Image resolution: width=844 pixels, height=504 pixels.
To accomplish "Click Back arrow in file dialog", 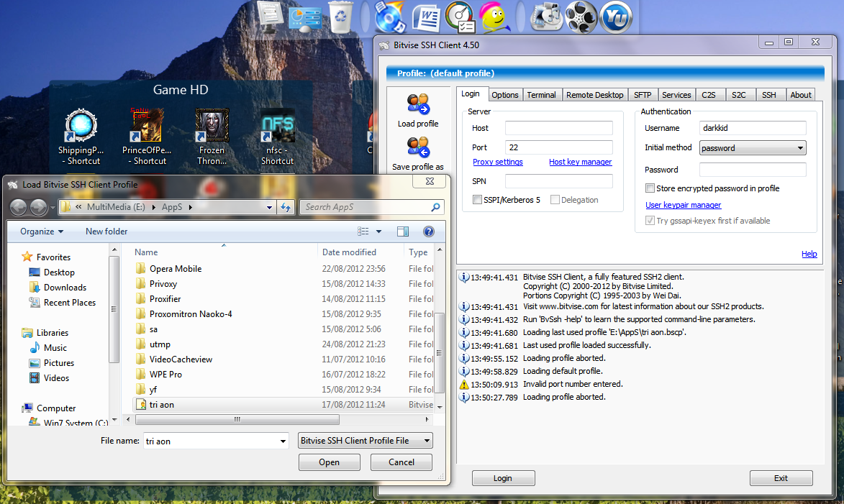I will pyautogui.click(x=18, y=206).
